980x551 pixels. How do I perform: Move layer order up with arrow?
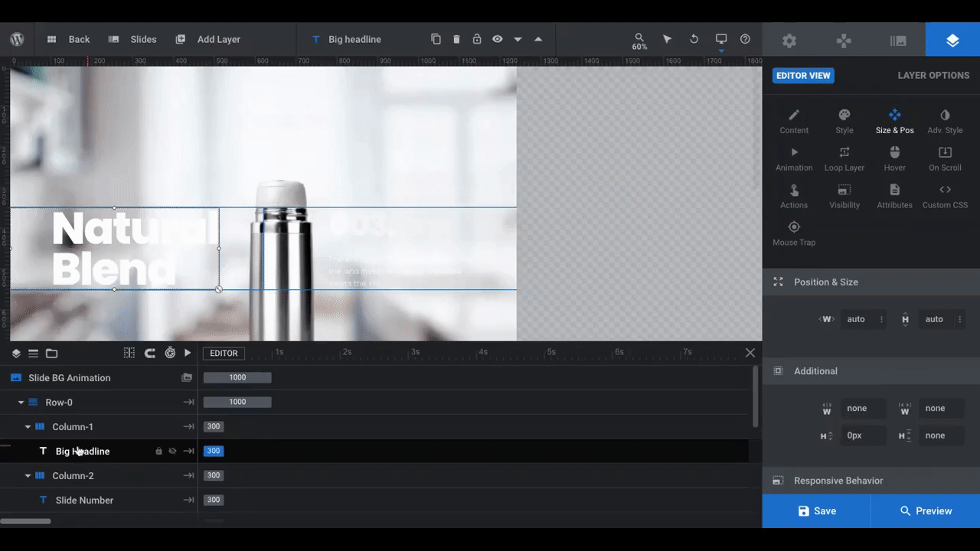pyautogui.click(x=537, y=39)
